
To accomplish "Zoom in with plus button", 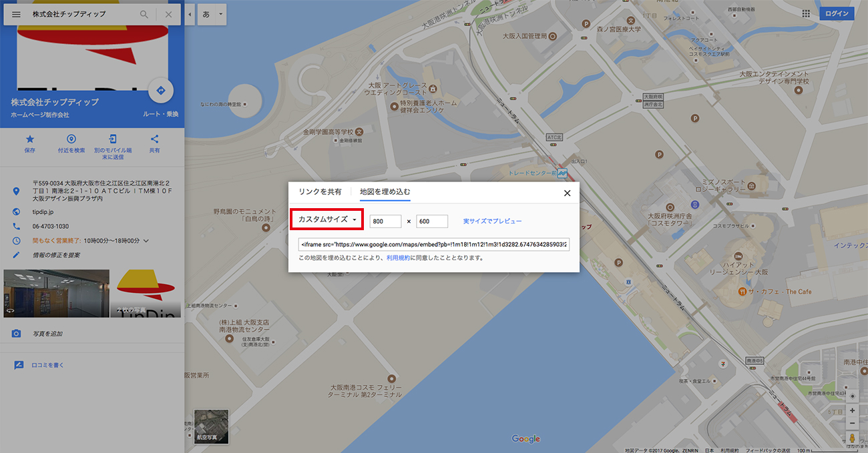I will coord(853,410).
